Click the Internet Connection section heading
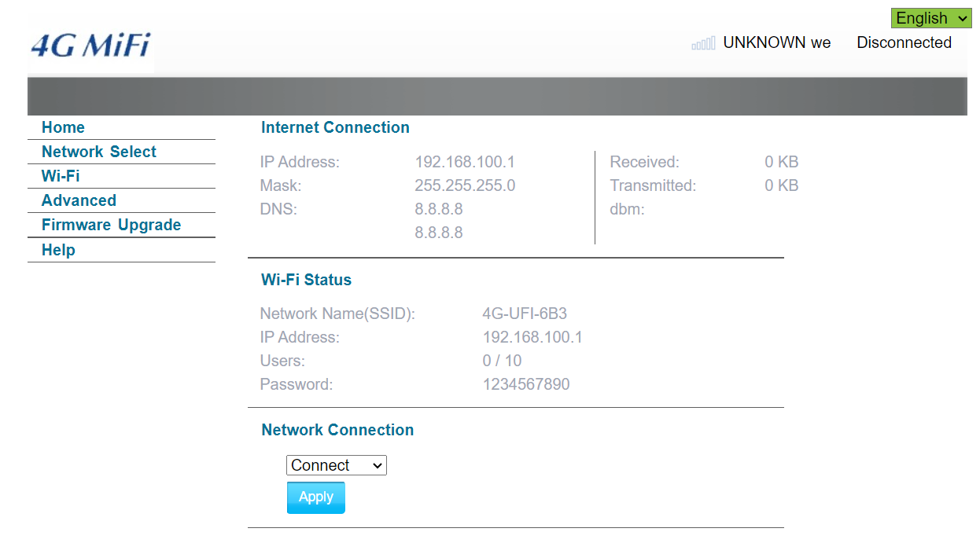Screen dimensions: 980x554 pos(335,127)
